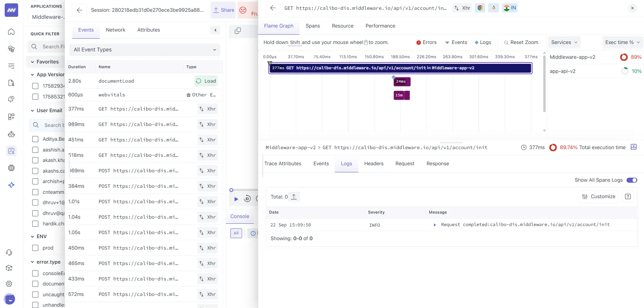Viewport: 644px width, 308px height.
Task: Click the copy icon above the session replay
Action: [238, 31]
